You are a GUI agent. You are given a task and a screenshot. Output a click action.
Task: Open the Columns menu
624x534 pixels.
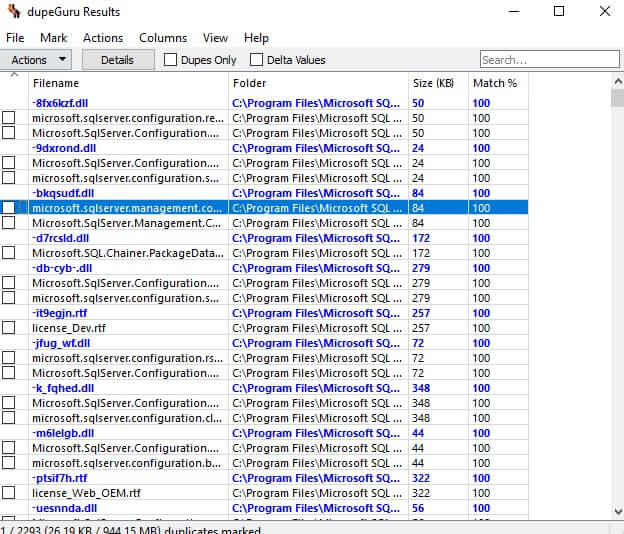163,37
